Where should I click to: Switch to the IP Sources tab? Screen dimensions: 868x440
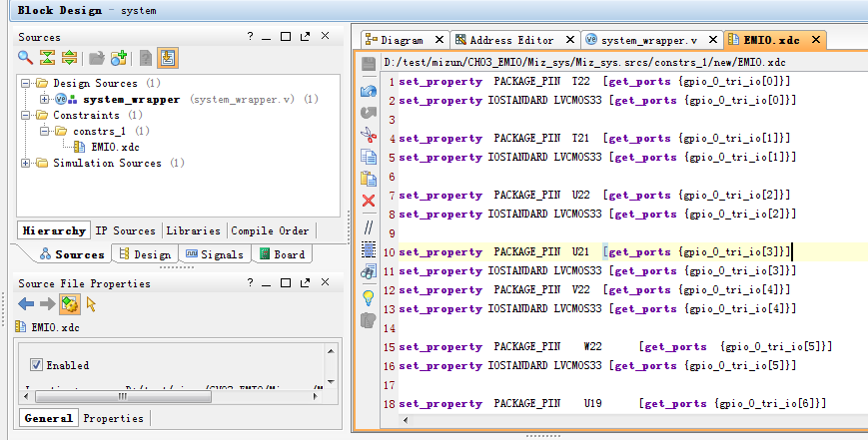(x=125, y=230)
